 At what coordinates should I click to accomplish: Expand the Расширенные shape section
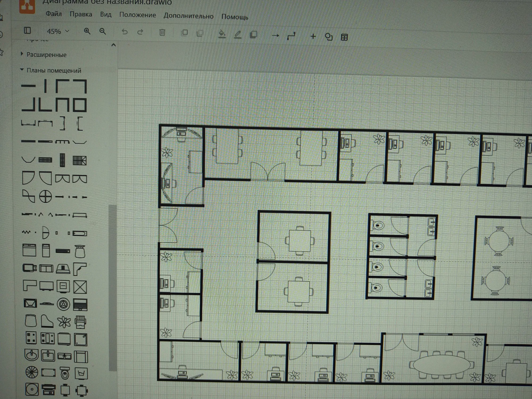click(x=46, y=55)
